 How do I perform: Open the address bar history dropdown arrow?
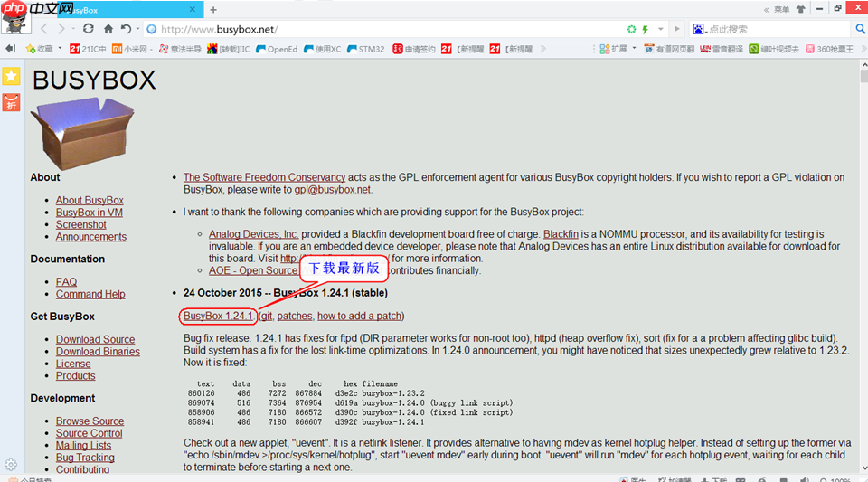coord(660,29)
